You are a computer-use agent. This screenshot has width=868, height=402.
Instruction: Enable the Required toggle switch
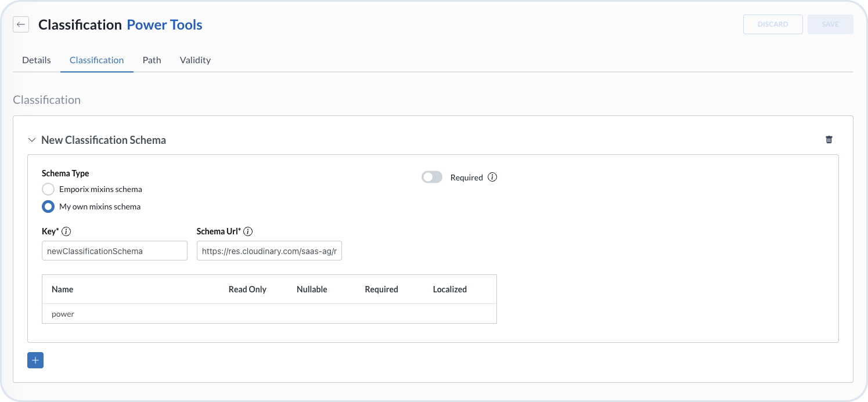coord(432,178)
